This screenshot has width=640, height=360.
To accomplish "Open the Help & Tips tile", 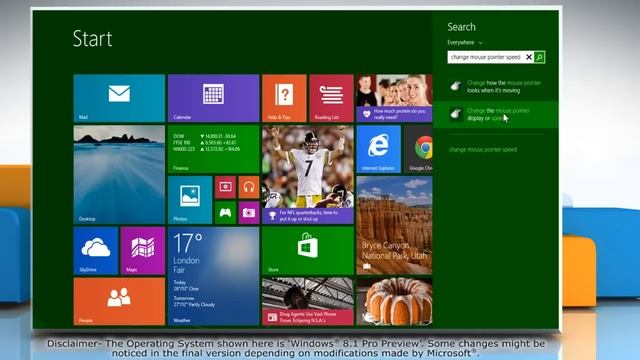I will point(284,98).
